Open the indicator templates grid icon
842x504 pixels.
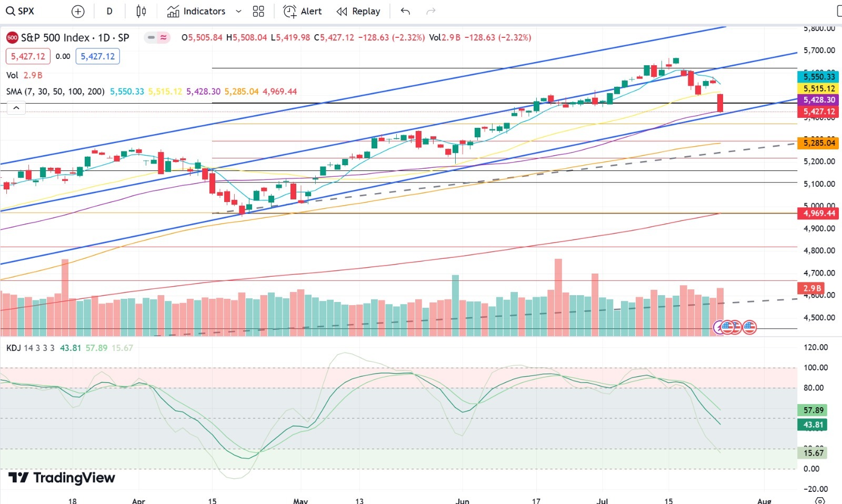[x=258, y=11]
